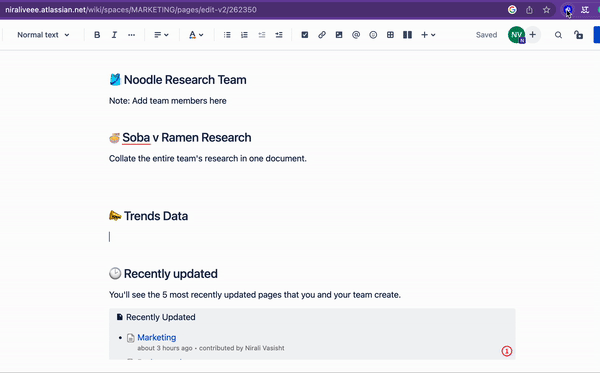This screenshot has width=600, height=373.
Task: Insert an emoji
Action: pyautogui.click(x=373, y=35)
